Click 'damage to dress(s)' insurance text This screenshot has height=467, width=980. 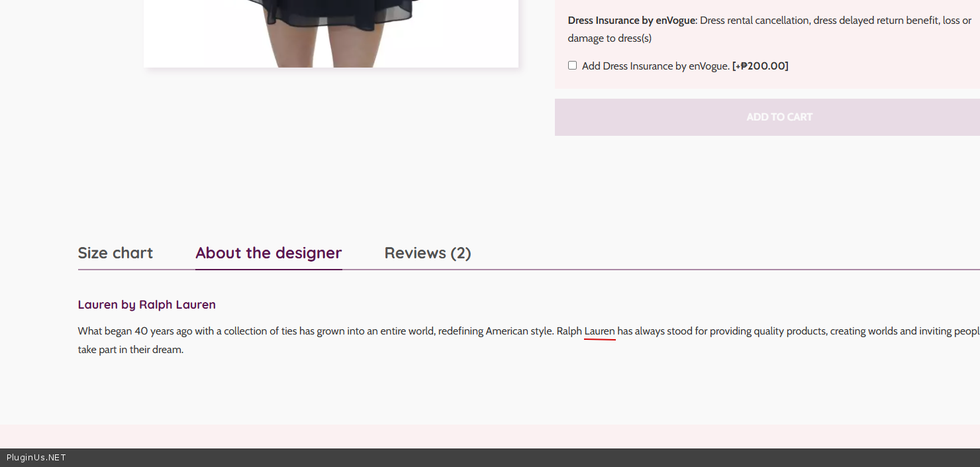pyautogui.click(x=609, y=38)
